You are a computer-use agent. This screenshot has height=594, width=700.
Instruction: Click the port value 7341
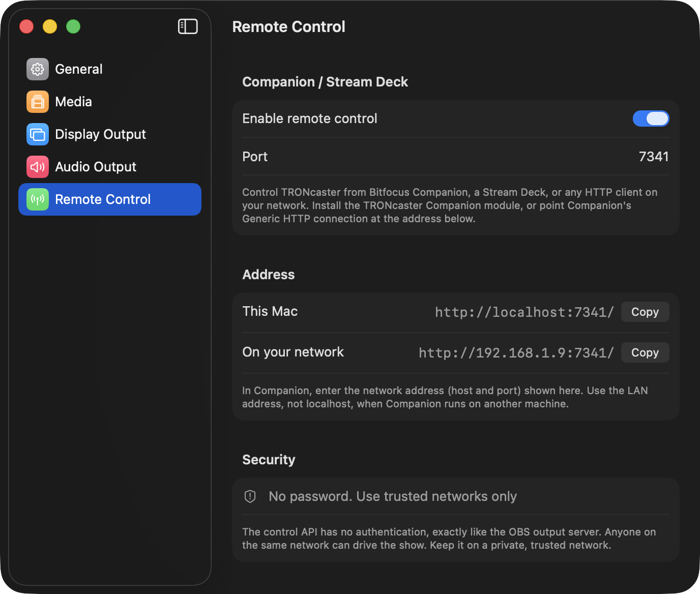pos(654,157)
